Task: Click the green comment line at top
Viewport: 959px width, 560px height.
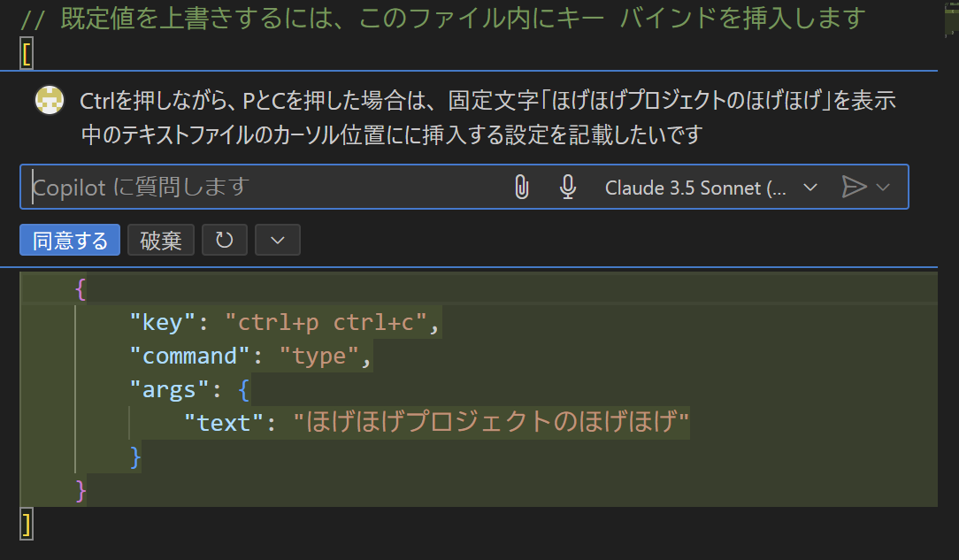Action: [x=443, y=19]
